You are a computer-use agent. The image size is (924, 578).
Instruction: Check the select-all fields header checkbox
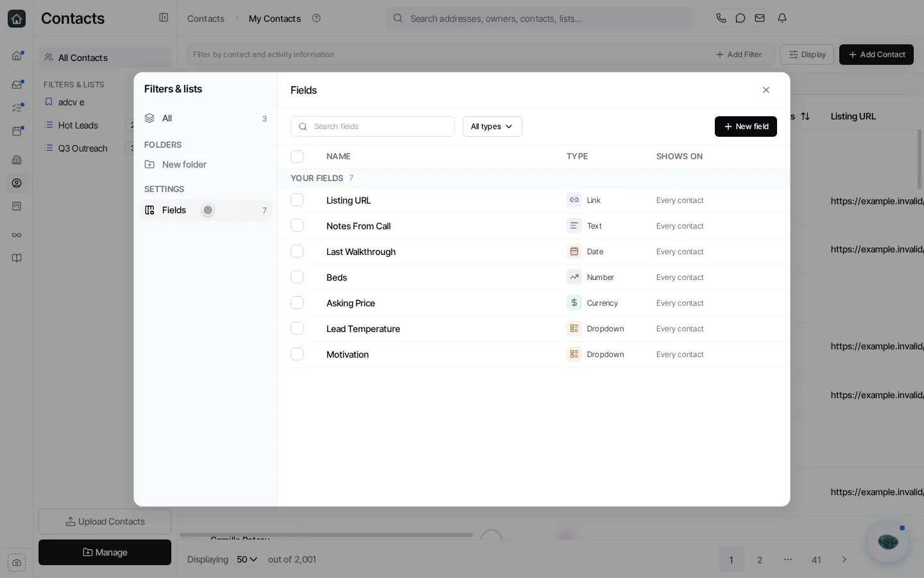tap(297, 157)
